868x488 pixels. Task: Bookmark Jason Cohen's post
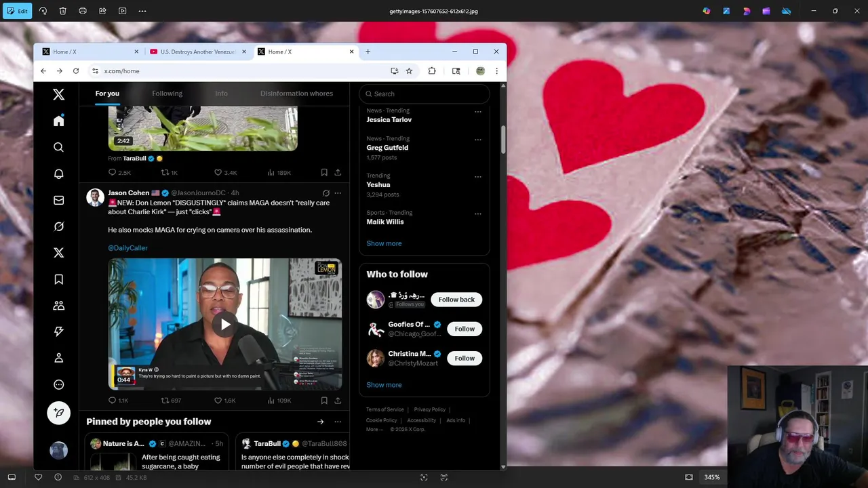324,401
